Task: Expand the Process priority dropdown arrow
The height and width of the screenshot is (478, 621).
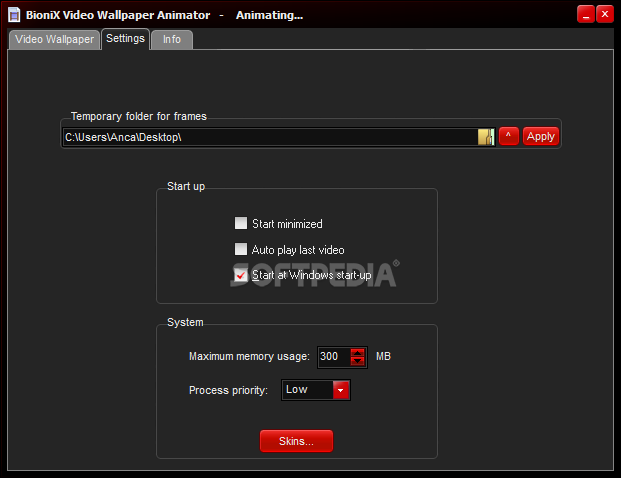Action: (x=341, y=390)
